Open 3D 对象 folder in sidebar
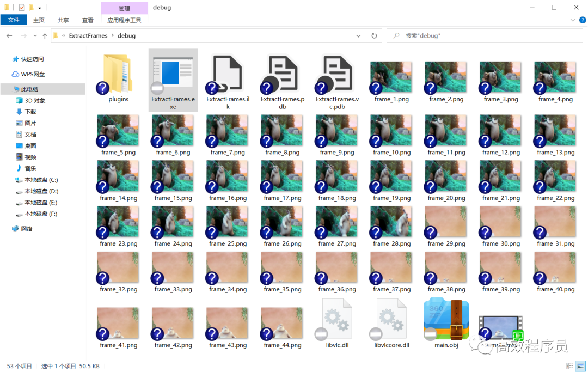This screenshot has width=588, height=372. coord(30,101)
